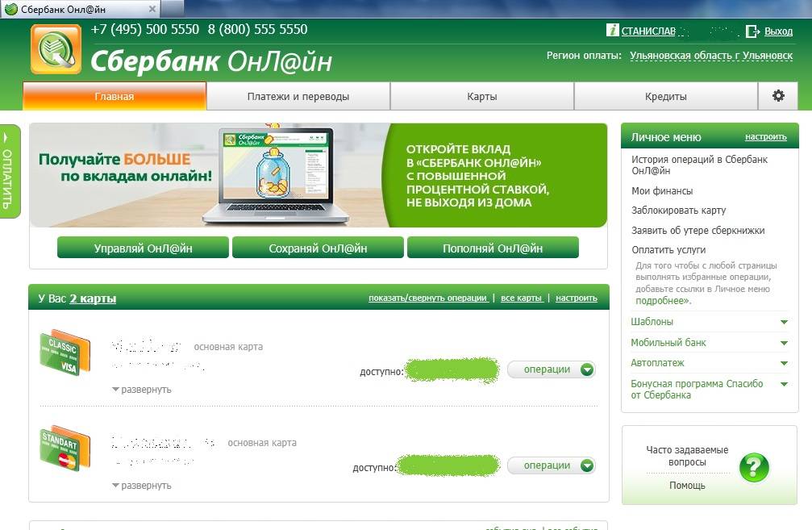This screenshot has height=530, width=812.
Task: Click the phone number 8 (800) 555 5550
Action: [258, 30]
